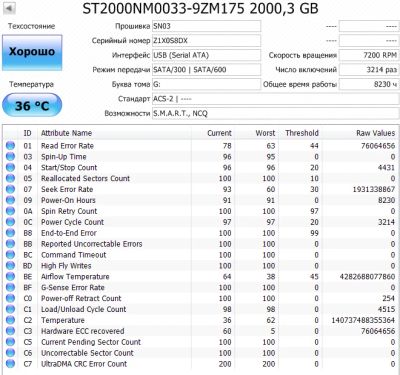Click threshold value 99 for End-to-End Error

pos(314,233)
